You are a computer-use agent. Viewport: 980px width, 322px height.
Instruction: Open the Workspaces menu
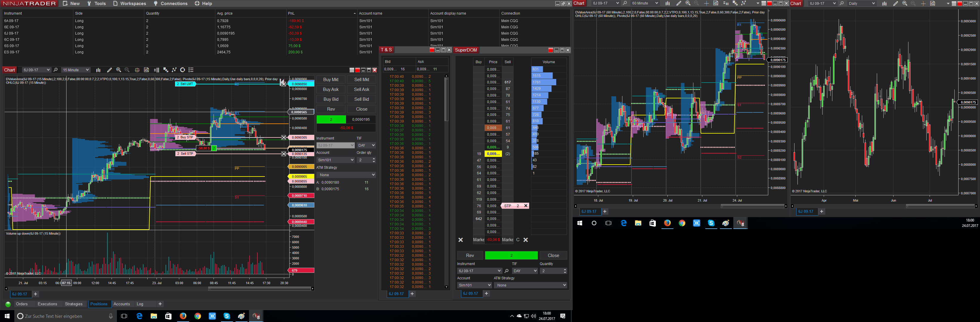(130, 3)
